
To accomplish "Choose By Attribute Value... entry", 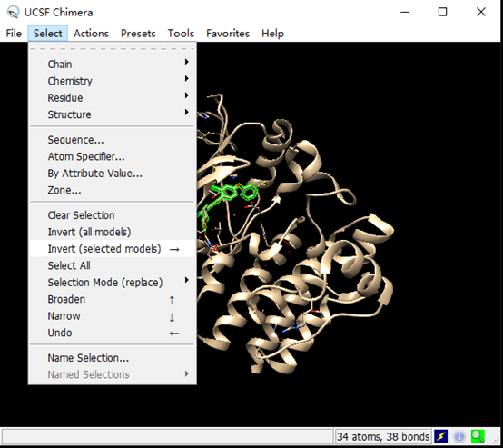I will coord(113,174).
